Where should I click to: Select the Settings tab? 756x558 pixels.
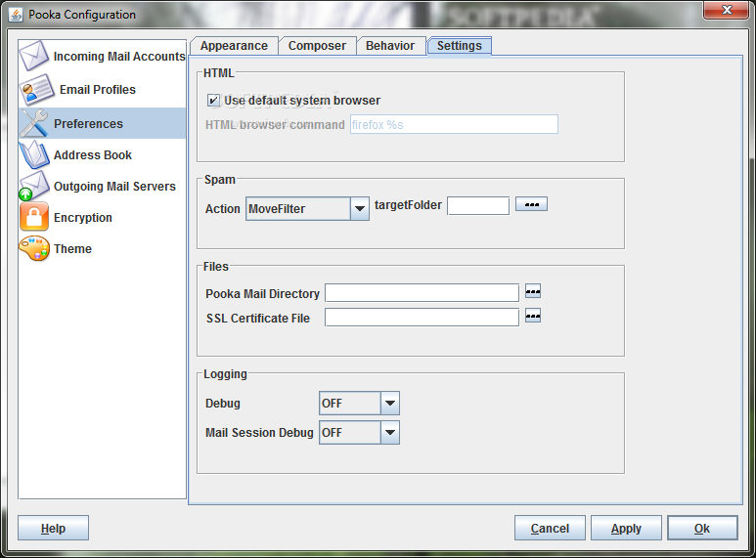tap(460, 46)
